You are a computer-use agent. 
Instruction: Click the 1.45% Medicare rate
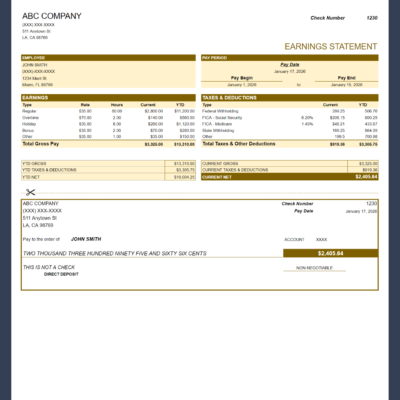point(307,124)
